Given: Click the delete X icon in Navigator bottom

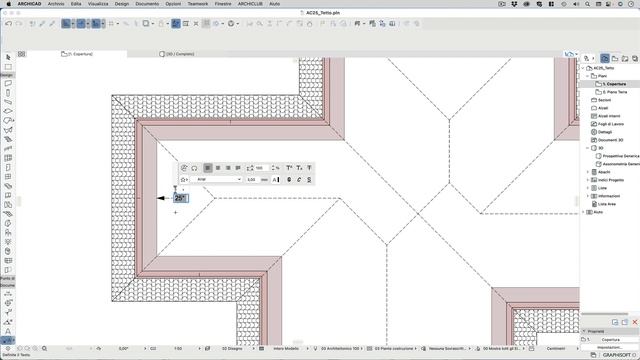Looking at the screenshot, I should click(x=635, y=322).
